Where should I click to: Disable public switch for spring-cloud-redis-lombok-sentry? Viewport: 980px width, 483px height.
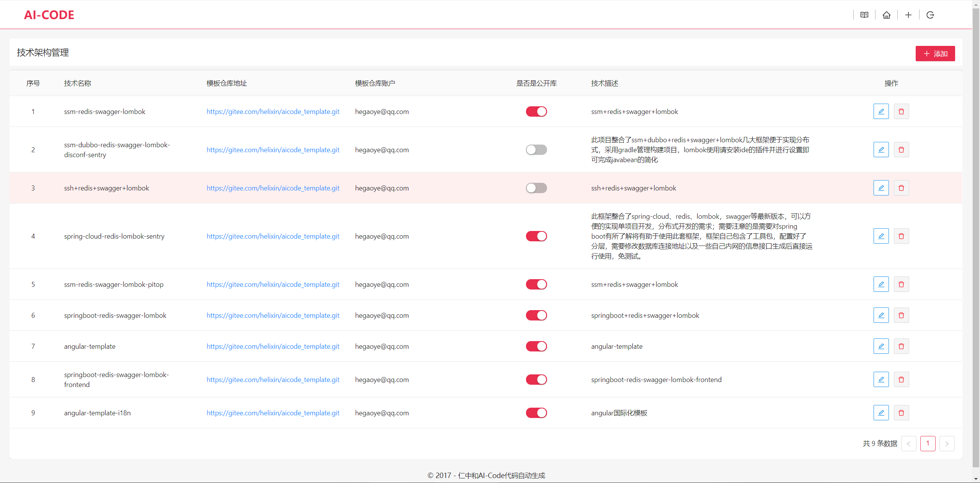coord(536,236)
